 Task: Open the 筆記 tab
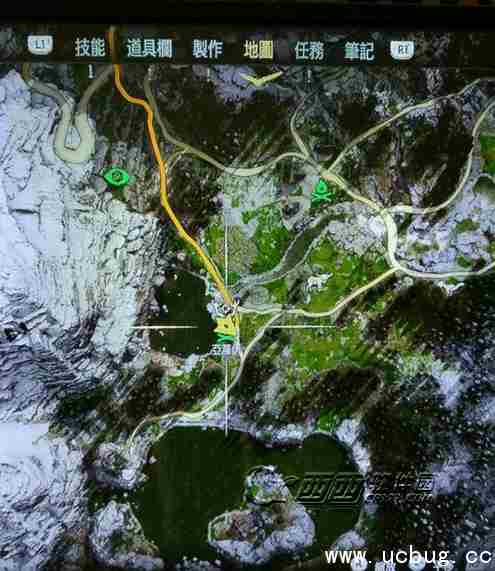pos(359,51)
